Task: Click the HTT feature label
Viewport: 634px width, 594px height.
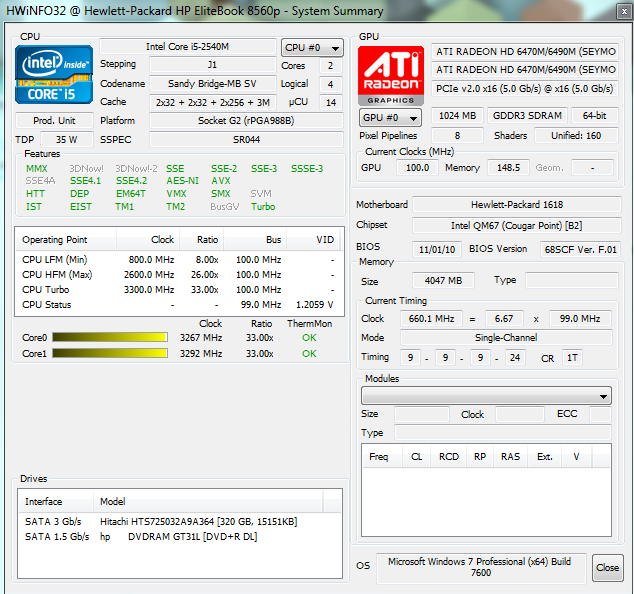Action: pos(35,194)
